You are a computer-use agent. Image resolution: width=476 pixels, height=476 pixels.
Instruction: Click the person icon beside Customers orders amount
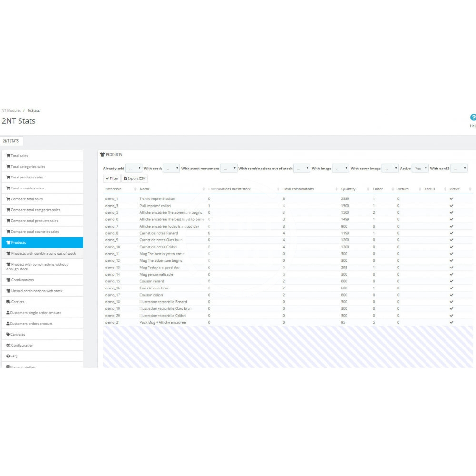[8, 324]
